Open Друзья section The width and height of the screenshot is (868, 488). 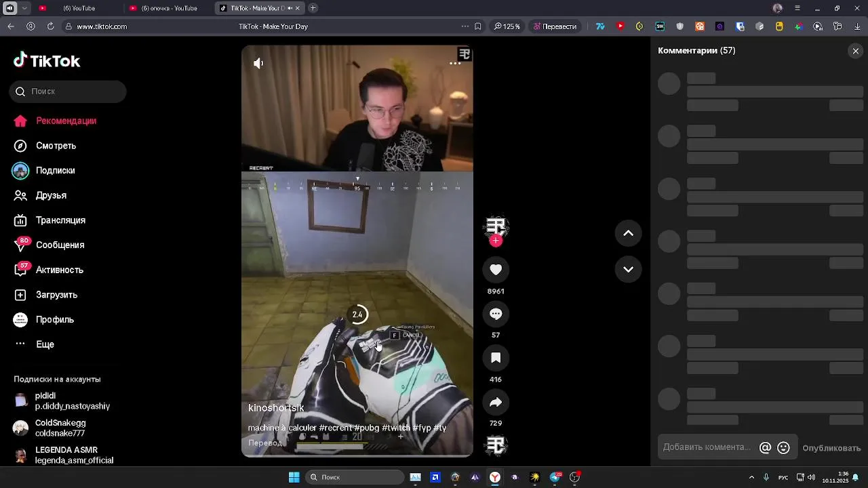point(40,195)
